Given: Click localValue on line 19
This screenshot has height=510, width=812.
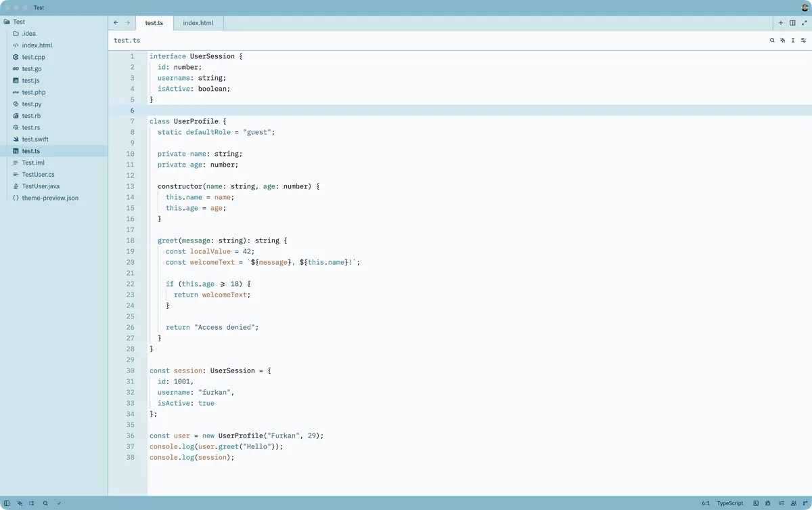Looking at the screenshot, I should tap(210, 251).
